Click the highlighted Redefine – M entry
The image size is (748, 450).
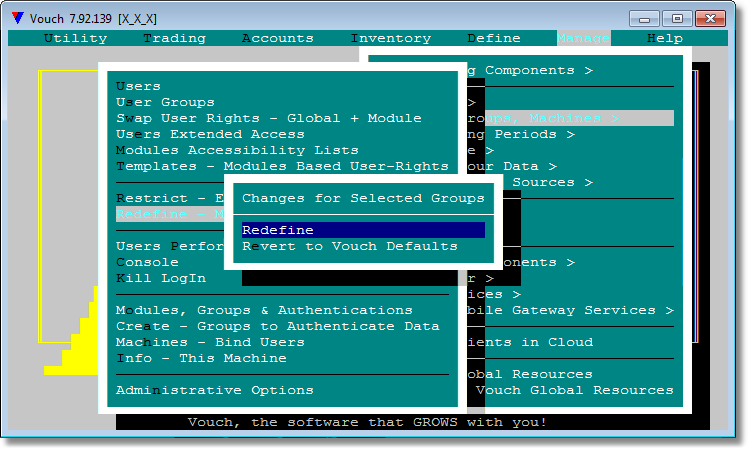coord(170,214)
